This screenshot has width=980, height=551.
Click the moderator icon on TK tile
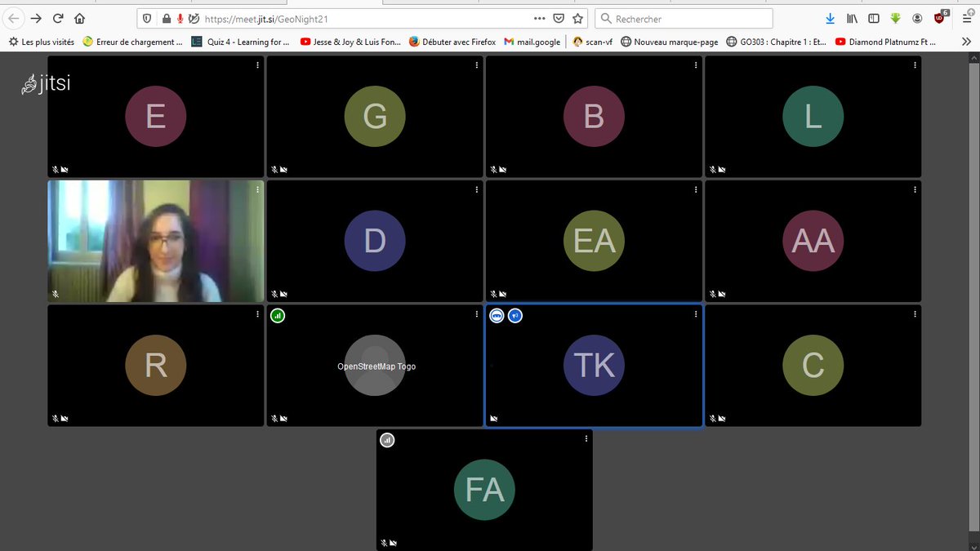point(497,315)
